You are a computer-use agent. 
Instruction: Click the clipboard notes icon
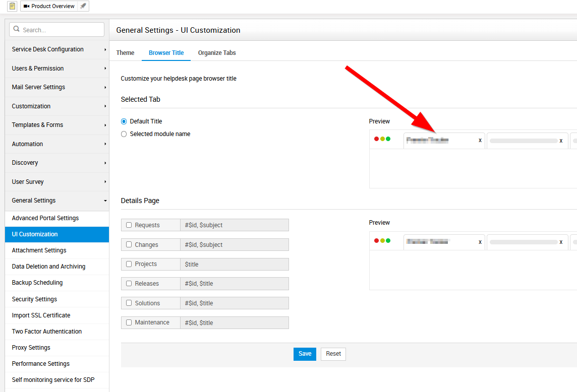pos(12,6)
